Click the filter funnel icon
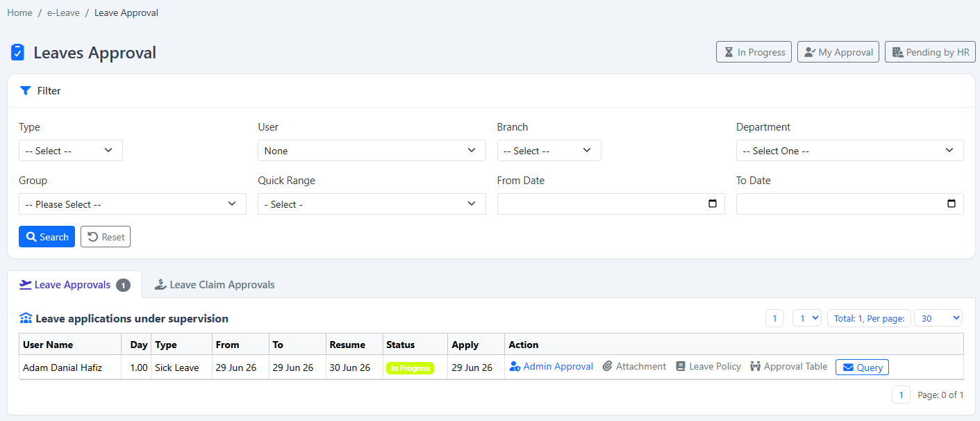Image resolution: width=980 pixels, height=421 pixels. [x=25, y=90]
